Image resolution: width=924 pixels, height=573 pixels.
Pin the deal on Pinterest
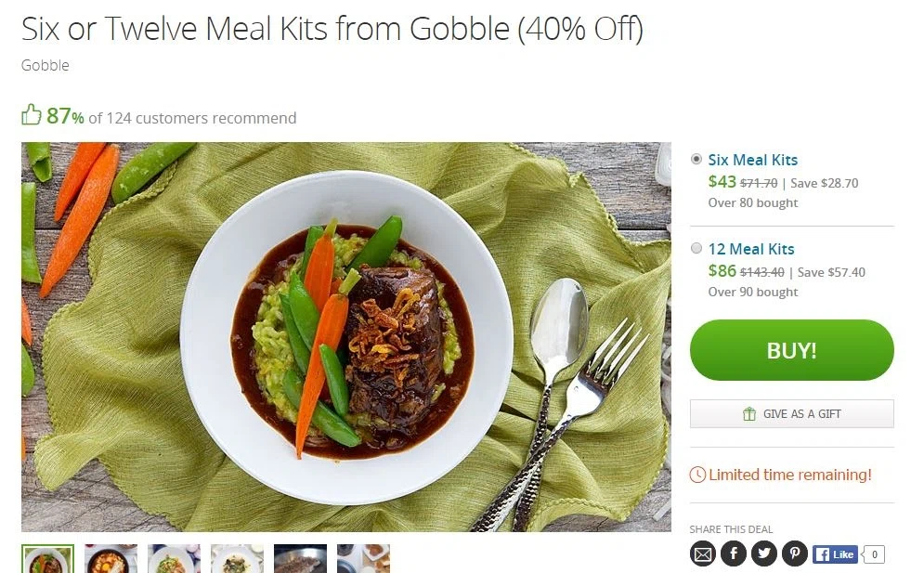795,554
